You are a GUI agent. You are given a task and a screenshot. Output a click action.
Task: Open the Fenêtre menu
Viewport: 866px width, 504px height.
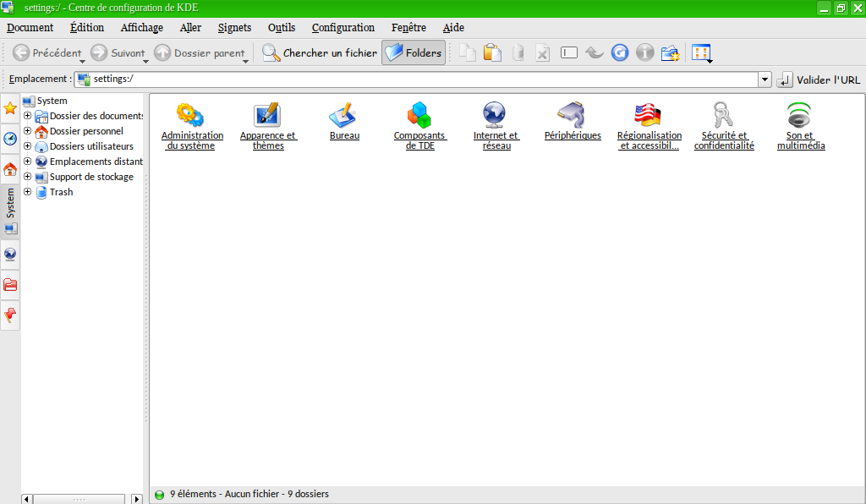408,28
